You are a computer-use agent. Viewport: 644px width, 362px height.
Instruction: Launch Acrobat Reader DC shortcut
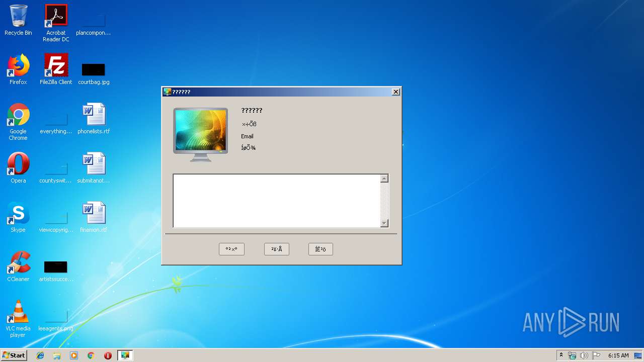pyautogui.click(x=55, y=23)
